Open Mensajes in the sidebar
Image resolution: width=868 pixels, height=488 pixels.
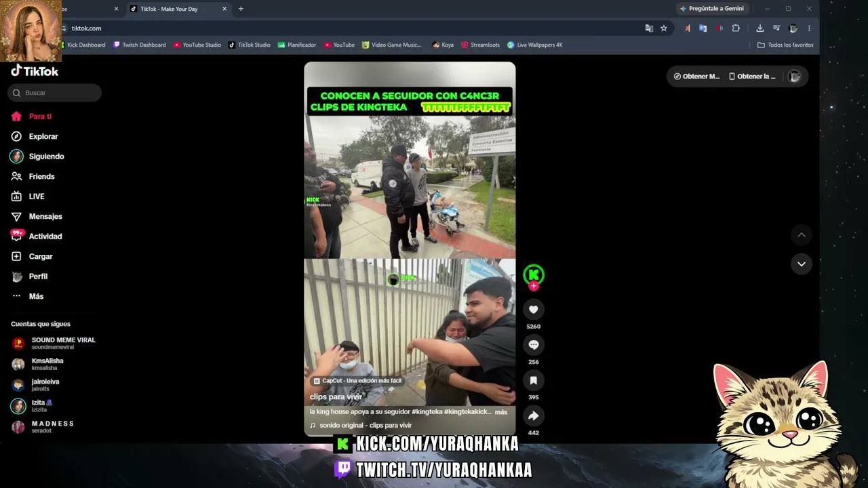[x=36, y=216]
